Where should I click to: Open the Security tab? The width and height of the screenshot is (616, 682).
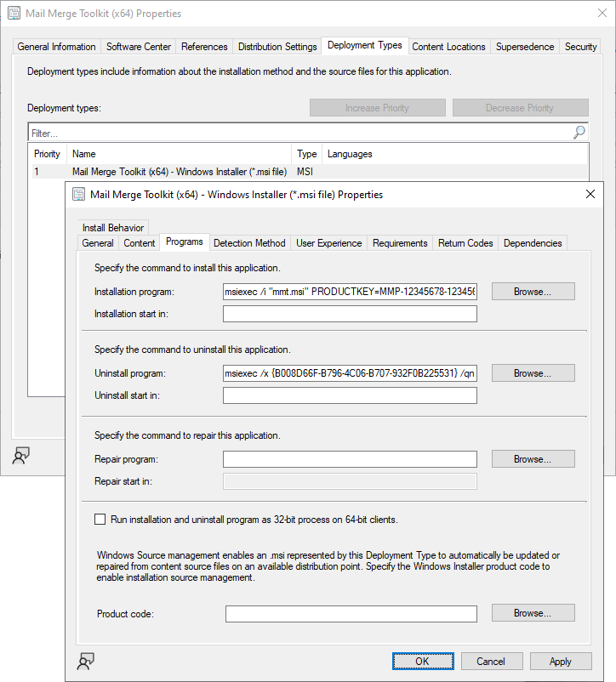tap(580, 47)
